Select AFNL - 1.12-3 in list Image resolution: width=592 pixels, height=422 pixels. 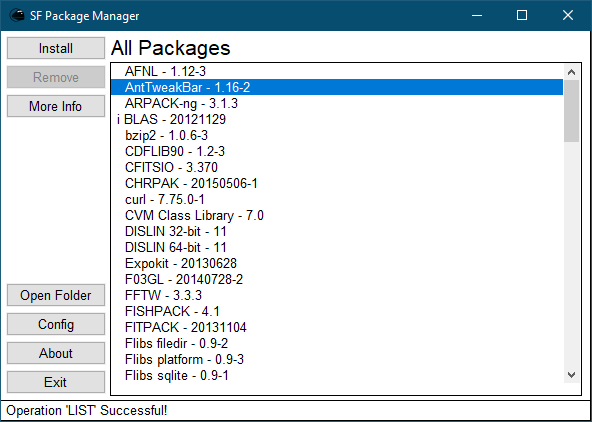[x=337, y=71]
